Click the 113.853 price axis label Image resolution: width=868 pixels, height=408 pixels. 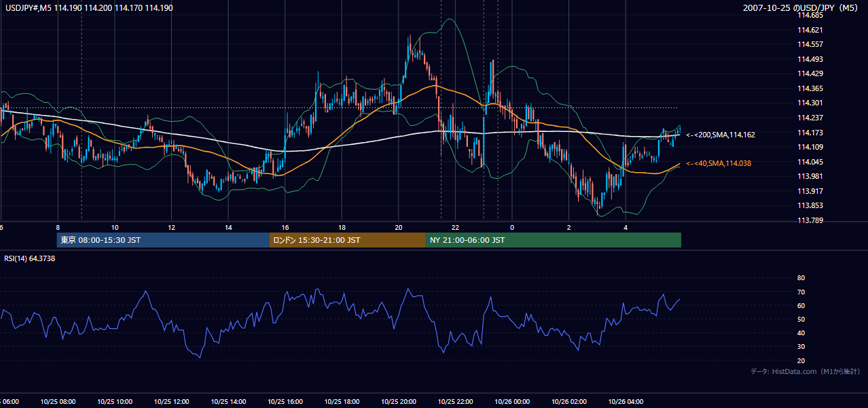pos(810,205)
